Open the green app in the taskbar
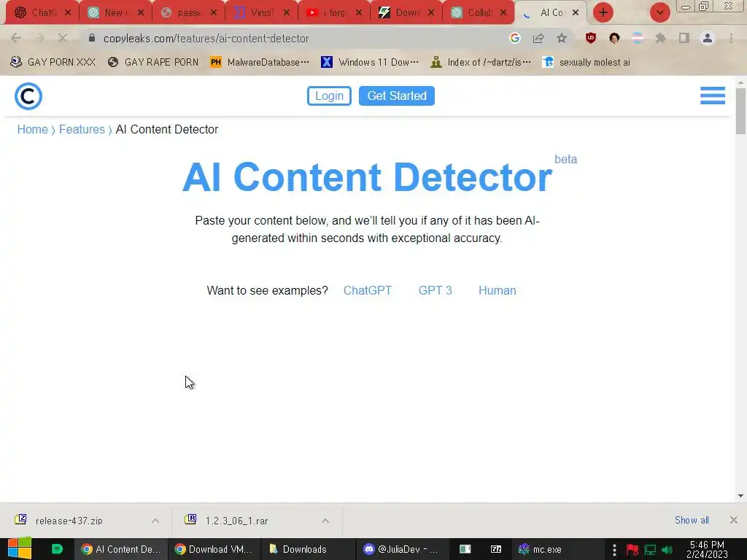Image resolution: width=747 pixels, height=560 pixels. 57,549
